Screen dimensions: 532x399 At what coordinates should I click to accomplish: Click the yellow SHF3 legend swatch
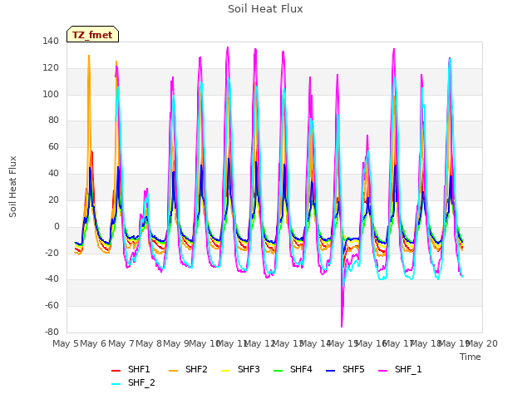(x=225, y=371)
